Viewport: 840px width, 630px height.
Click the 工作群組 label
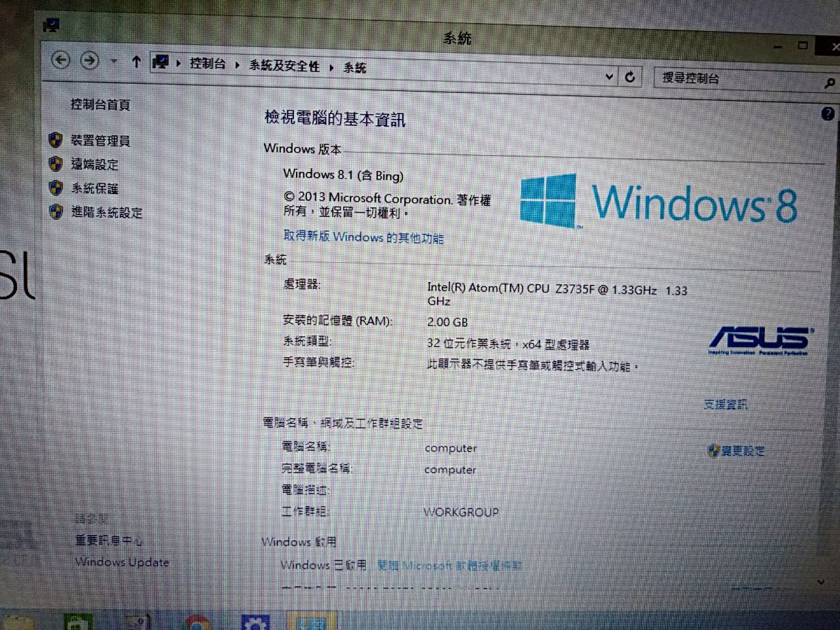[x=305, y=511]
